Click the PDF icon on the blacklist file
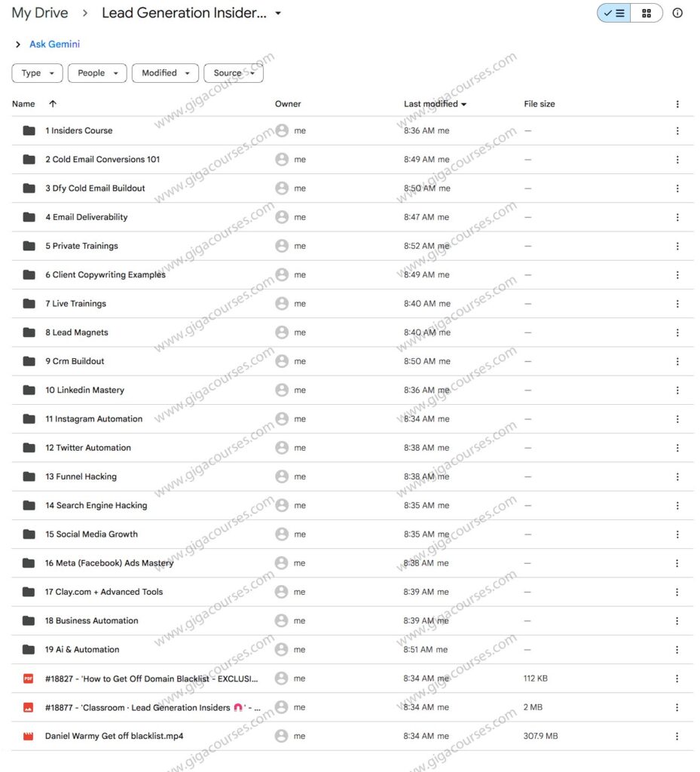700x772 pixels. (x=28, y=678)
